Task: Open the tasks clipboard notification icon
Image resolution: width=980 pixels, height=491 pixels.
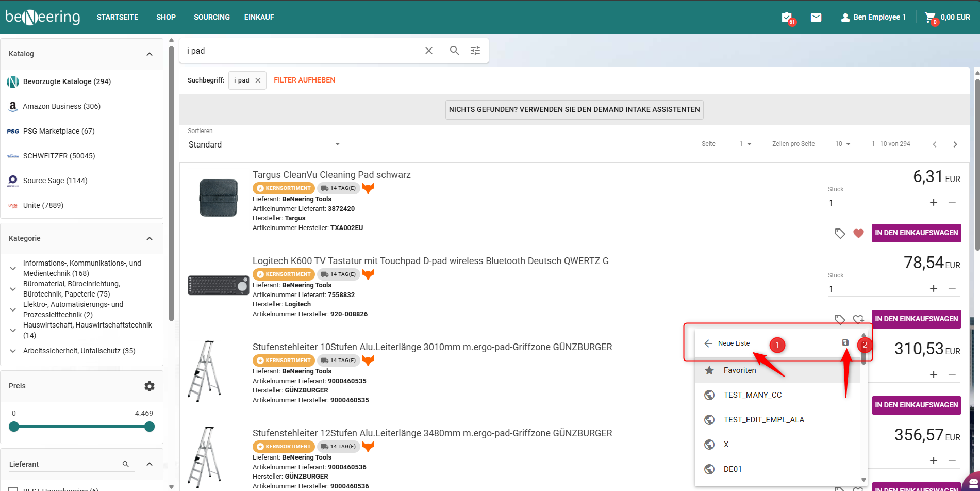Action: click(787, 18)
